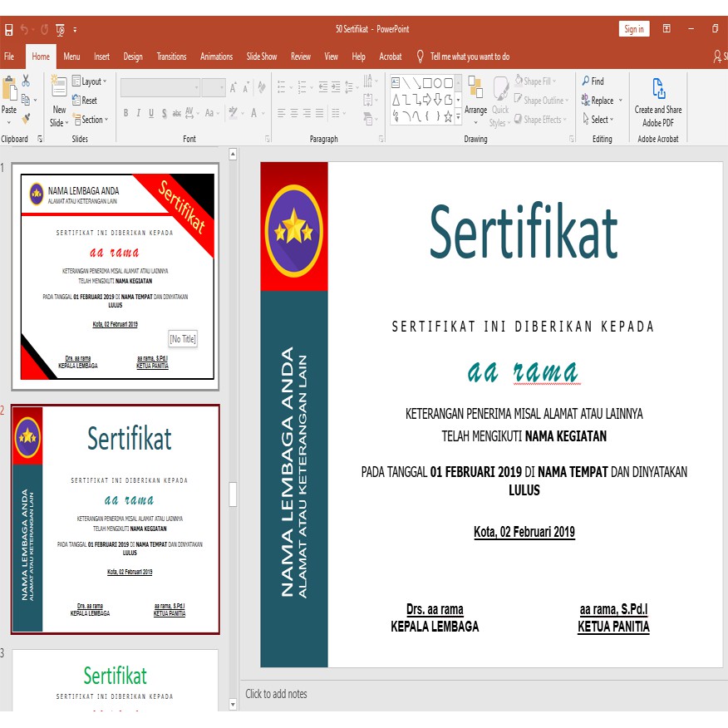This screenshot has height=728, width=728.
Task: Click the Find magnifier icon
Action: click(x=586, y=81)
